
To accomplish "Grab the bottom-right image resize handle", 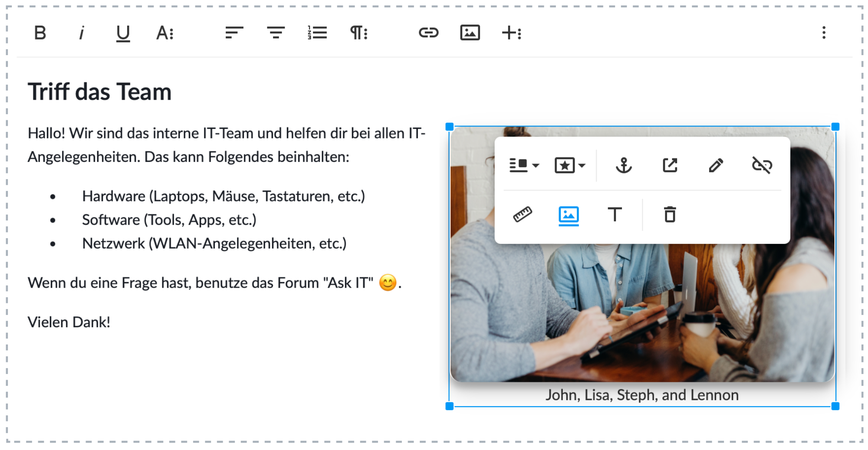I will pos(835,406).
